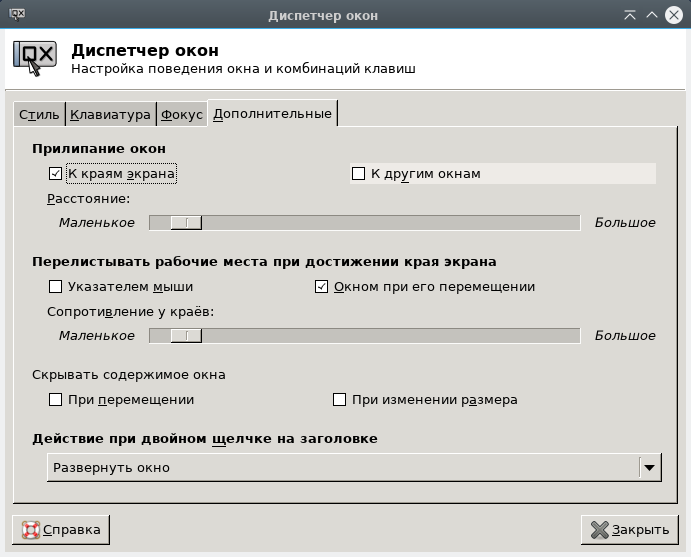Select the Фокус tab
This screenshot has width=691, height=557.
tap(182, 114)
